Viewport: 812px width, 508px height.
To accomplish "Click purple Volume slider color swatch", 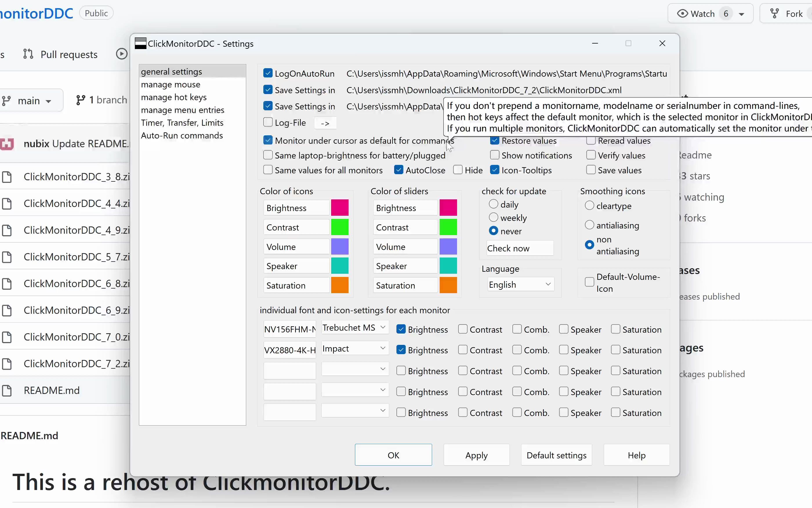I will pyautogui.click(x=448, y=247).
